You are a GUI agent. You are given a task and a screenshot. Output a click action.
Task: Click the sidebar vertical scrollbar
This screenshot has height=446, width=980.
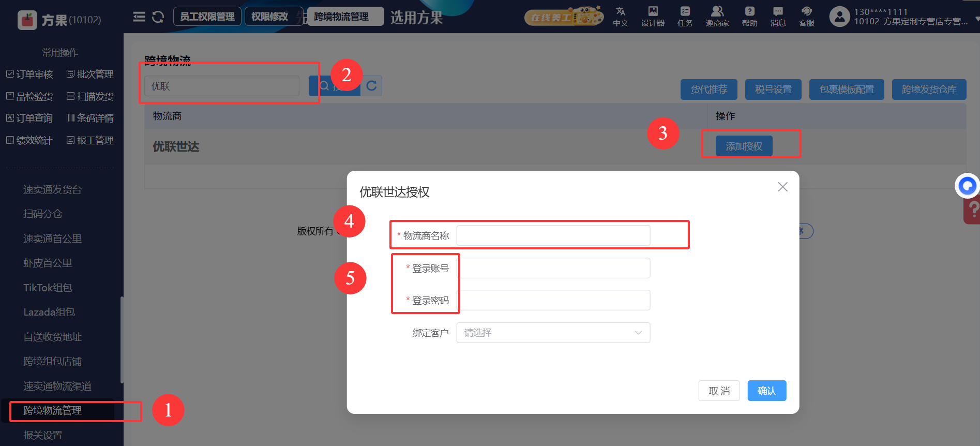coord(122,339)
